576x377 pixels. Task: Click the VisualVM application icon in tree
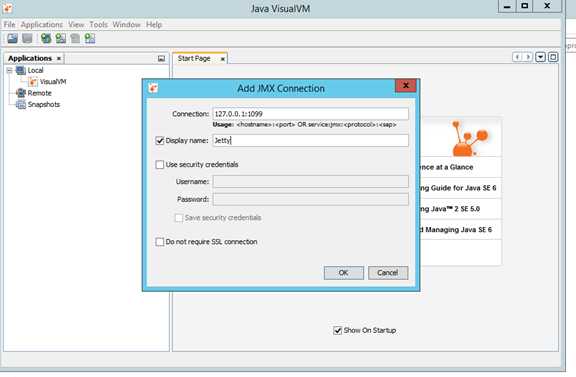(x=33, y=82)
